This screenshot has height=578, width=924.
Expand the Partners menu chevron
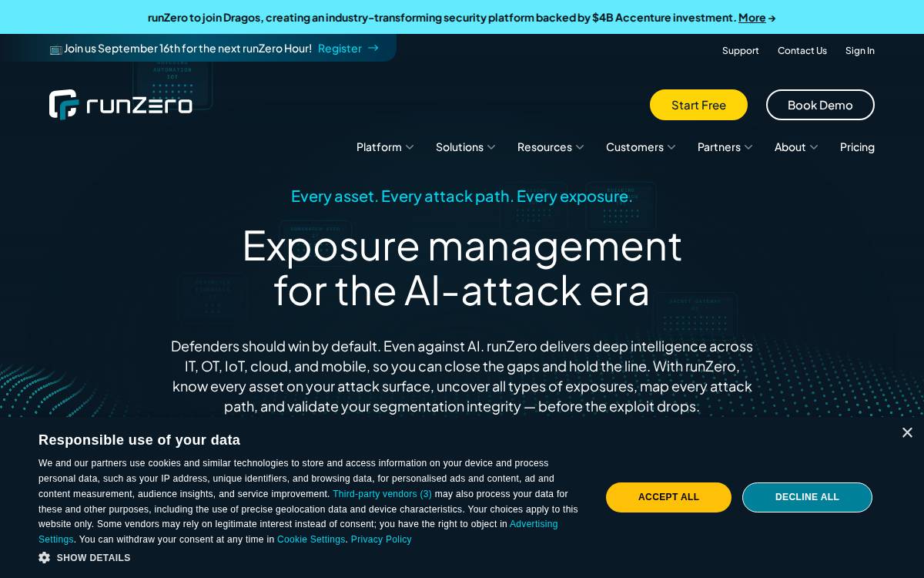tap(748, 147)
